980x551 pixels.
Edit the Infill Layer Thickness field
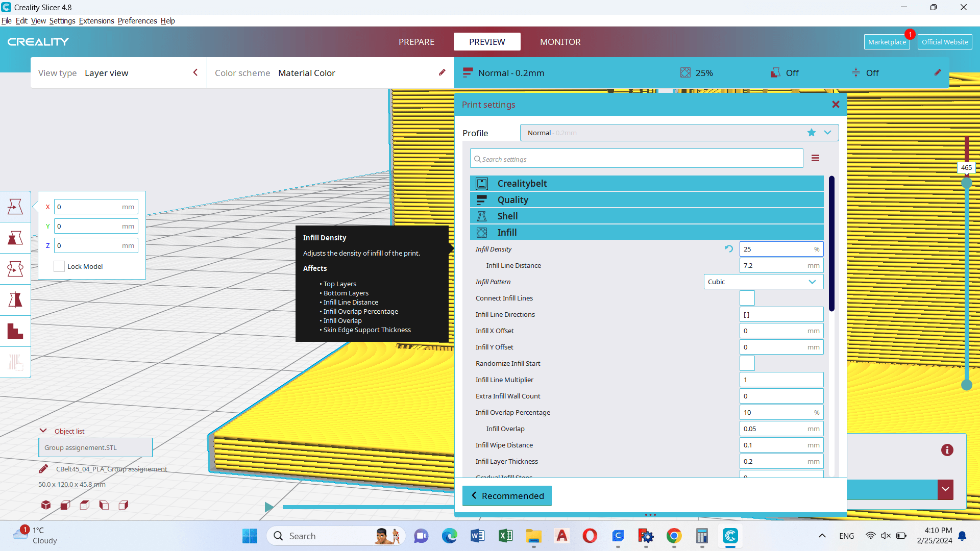781,461
